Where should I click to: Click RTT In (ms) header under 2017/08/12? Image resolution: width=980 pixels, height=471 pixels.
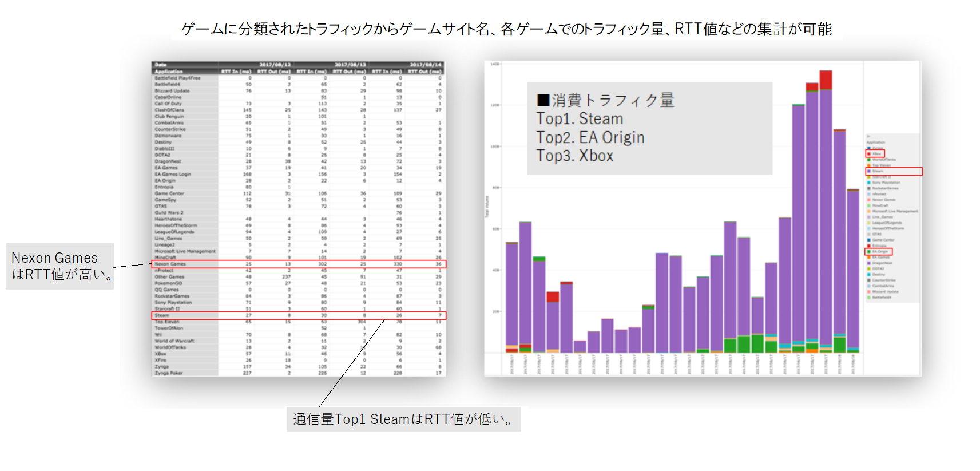(236, 72)
